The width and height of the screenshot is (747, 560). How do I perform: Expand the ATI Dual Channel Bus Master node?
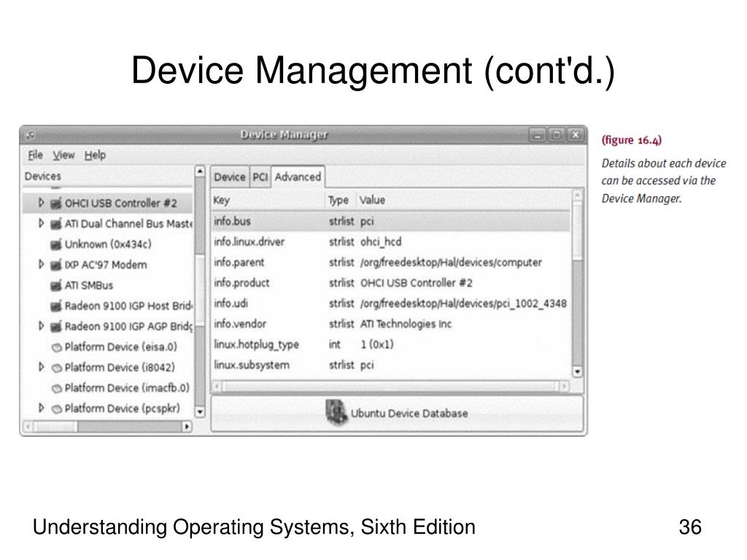point(41,223)
